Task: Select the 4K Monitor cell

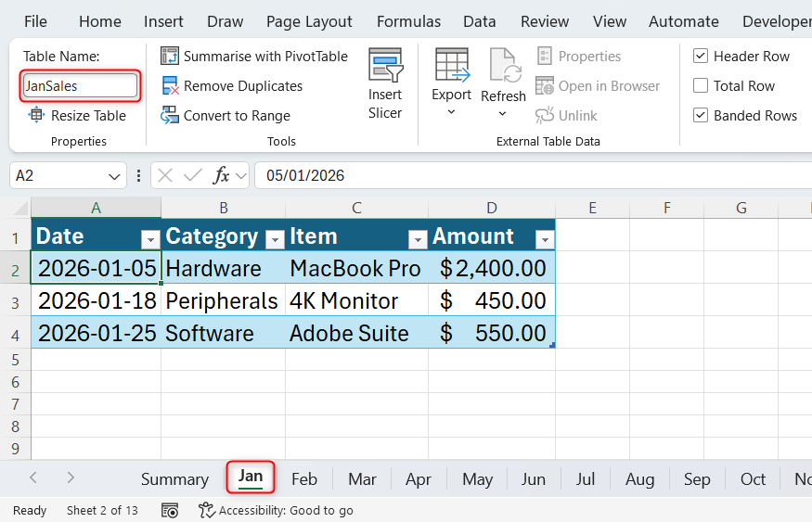Action: pos(356,300)
